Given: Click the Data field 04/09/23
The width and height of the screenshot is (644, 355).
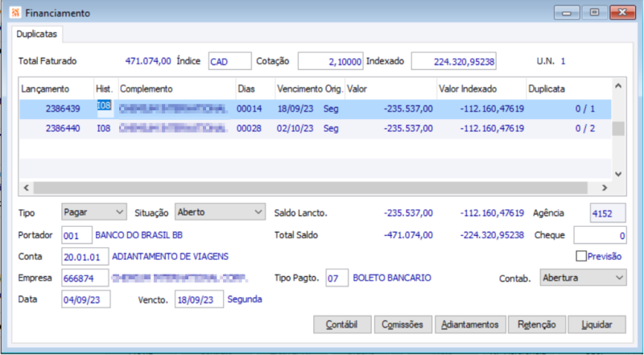Looking at the screenshot, I should (x=86, y=299).
